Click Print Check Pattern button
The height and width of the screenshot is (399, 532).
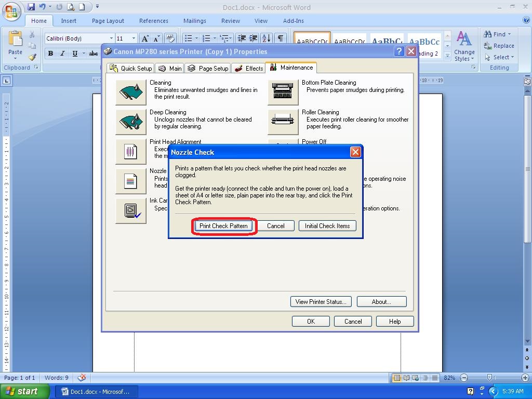[x=223, y=226]
